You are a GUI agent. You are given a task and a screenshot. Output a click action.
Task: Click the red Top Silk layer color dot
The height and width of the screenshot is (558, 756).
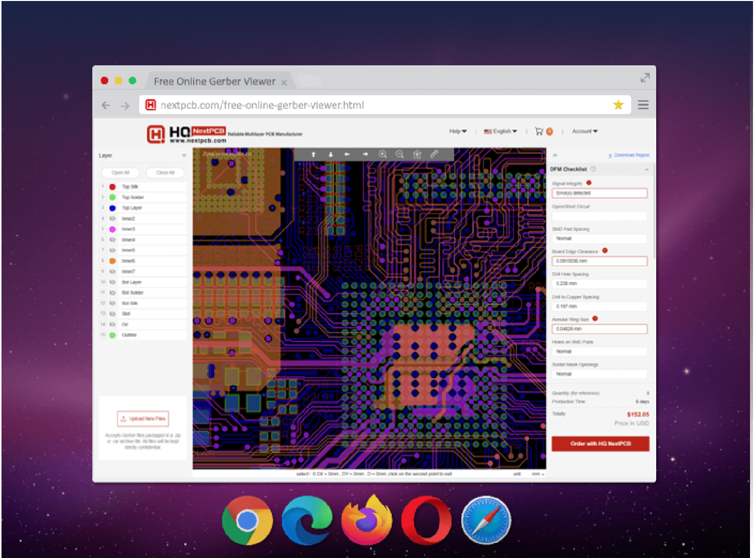click(112, 186)
